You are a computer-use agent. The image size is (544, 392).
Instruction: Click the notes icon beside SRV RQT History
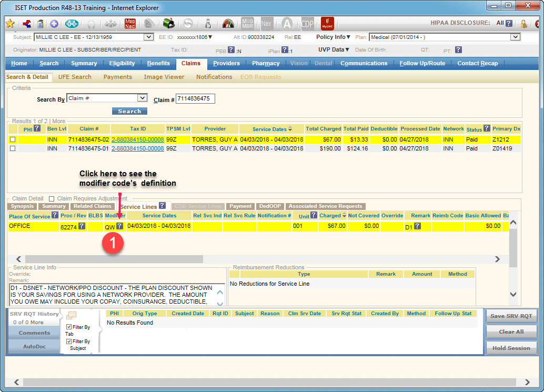pyautogui.click(x=71, y=315)
